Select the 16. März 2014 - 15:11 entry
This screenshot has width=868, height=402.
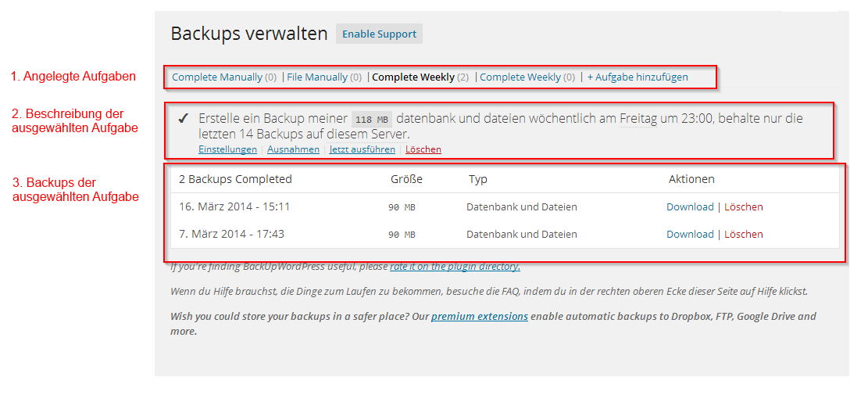pos(234,206)
